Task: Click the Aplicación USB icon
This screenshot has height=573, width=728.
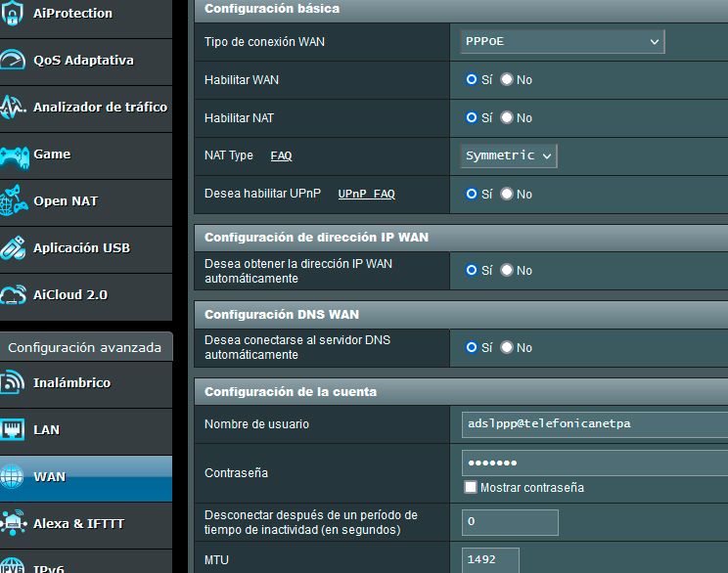Action: (x=12, y=247)
